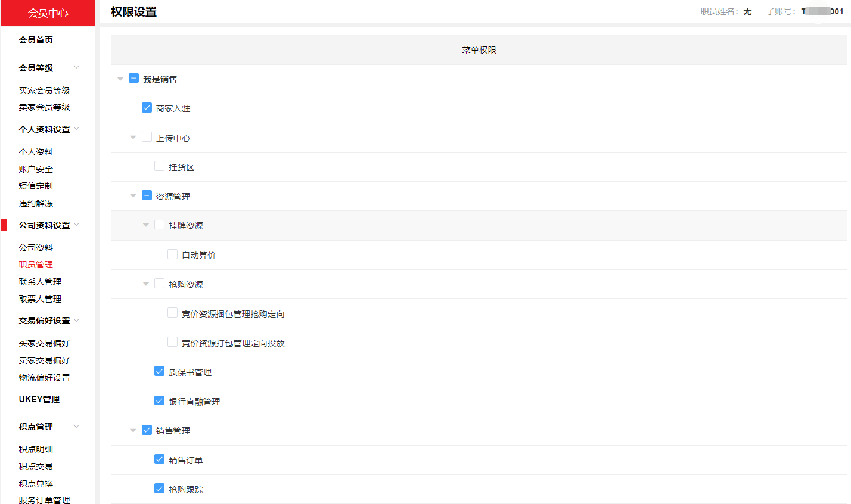Check 竞价资源捆包管理抢购定向 checkbox
851x504 pixels.
[x=172, y=313]
